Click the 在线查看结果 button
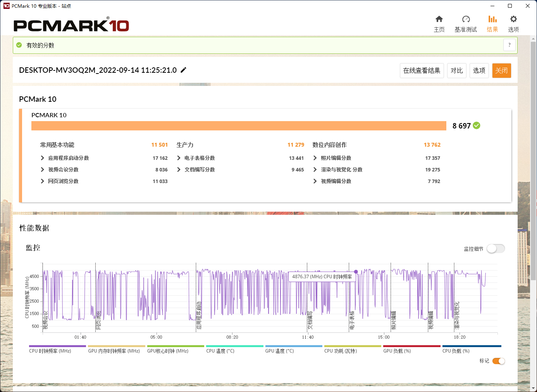The width and height of the screenshot is (537, 392). 422,70
